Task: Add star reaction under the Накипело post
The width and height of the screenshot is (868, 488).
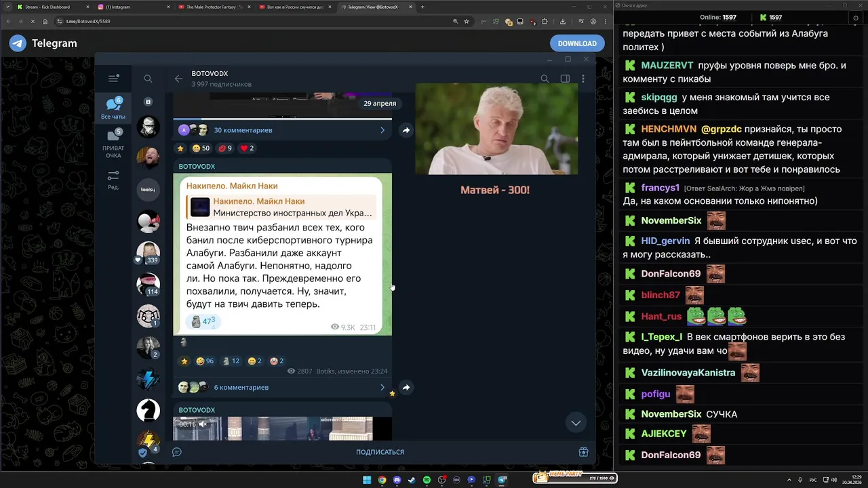Action: (184, 361)
